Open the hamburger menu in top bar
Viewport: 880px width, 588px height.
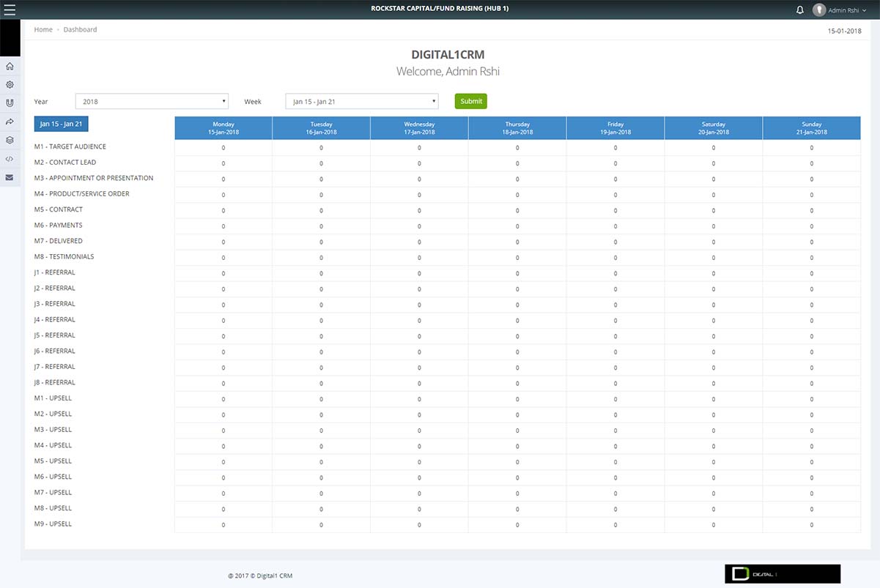point(10,10)
